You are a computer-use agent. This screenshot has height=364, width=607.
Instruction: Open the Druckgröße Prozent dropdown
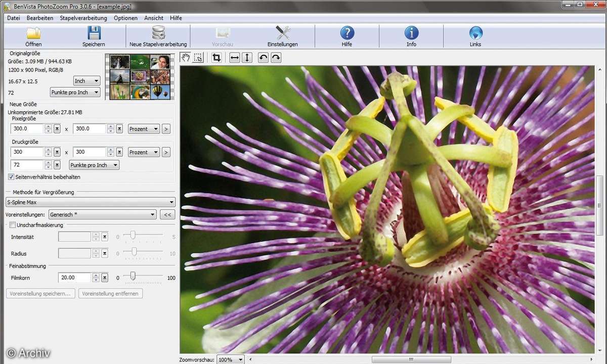point(144,152)
